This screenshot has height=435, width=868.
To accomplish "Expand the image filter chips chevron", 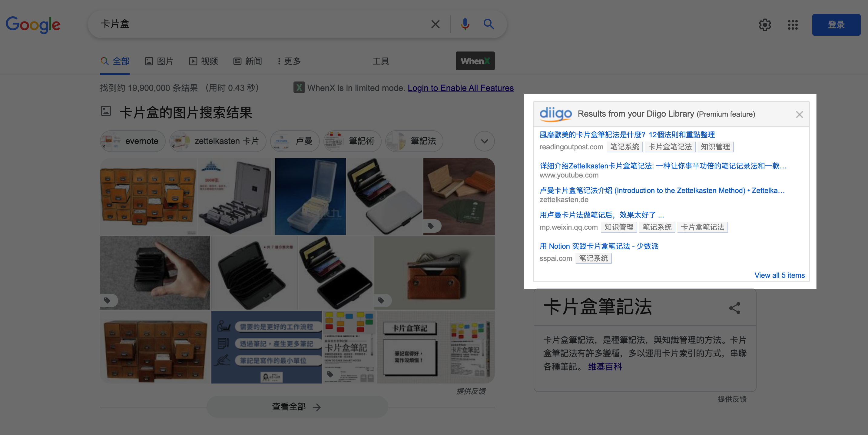I will pyautogui.click(x=484, y=141).
